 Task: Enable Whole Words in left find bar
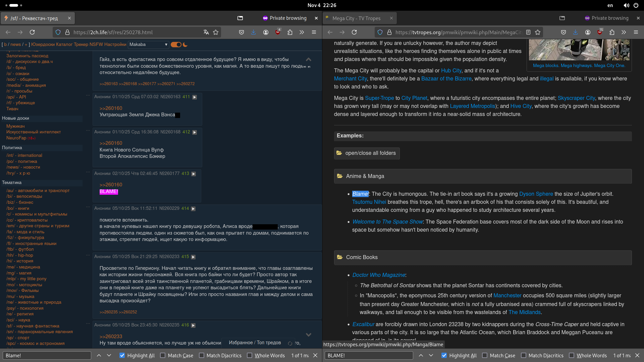tap(250, 355)
